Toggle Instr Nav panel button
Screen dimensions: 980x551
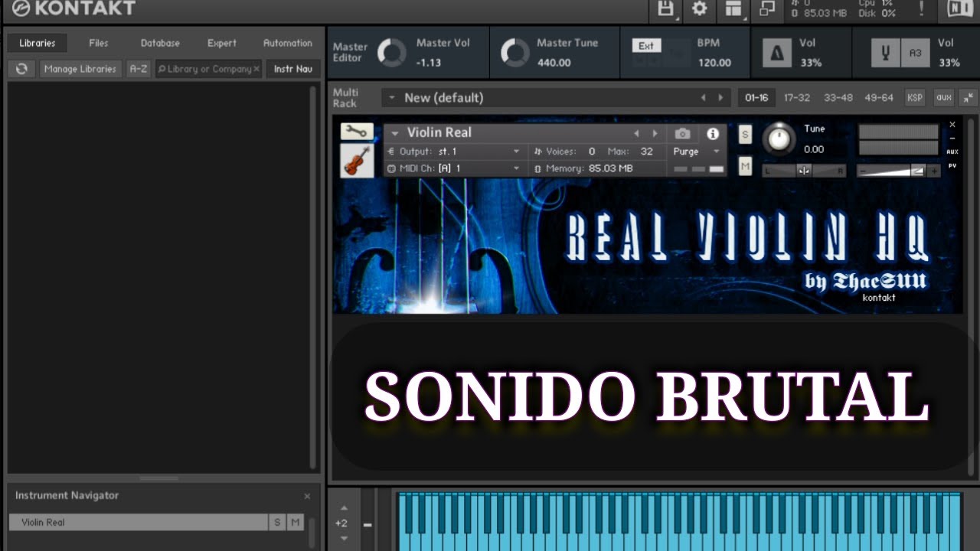[x=293, y=69]
